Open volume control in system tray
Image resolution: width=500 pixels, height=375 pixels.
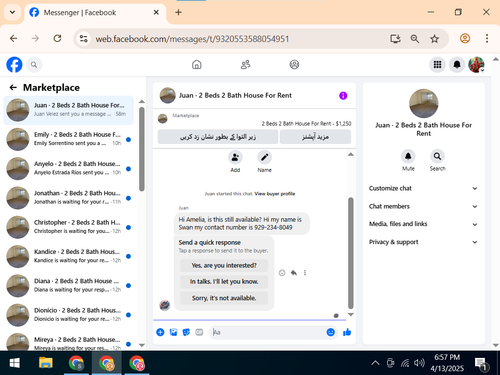coord(419,363)
